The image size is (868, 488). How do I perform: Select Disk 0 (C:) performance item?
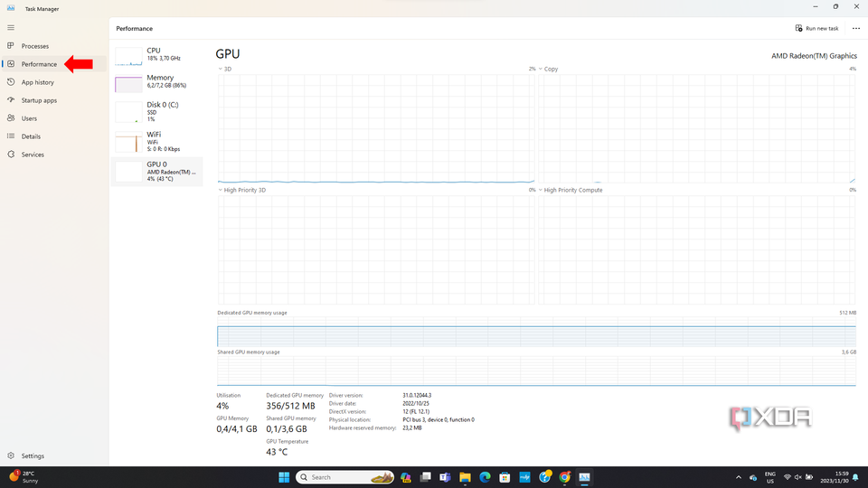point(157,112)
